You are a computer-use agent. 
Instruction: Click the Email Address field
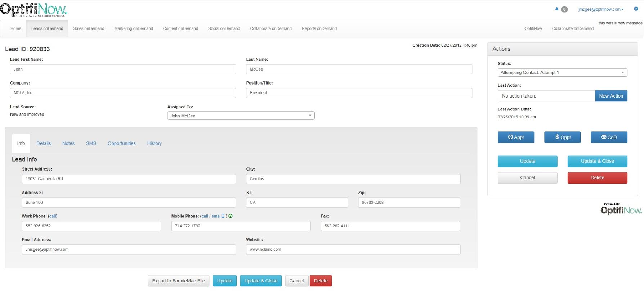pos(129,249)
